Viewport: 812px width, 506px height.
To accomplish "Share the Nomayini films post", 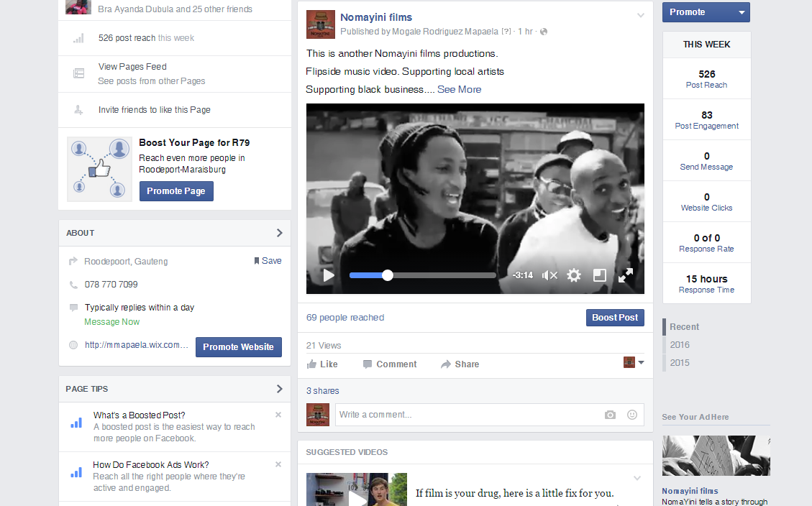I will (460, 364).
